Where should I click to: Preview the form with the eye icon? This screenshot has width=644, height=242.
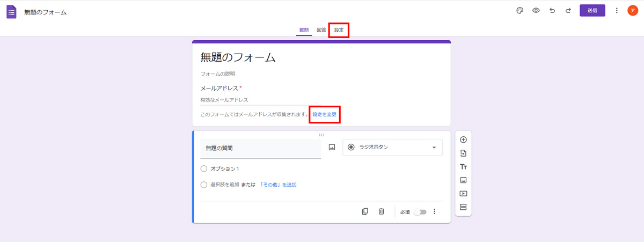click(536, 11)
